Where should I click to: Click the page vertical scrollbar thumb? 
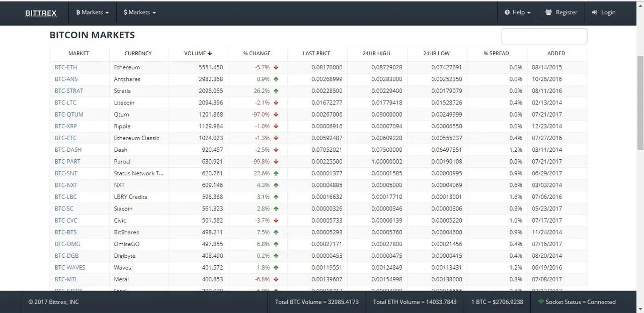(x=640, y=103)
